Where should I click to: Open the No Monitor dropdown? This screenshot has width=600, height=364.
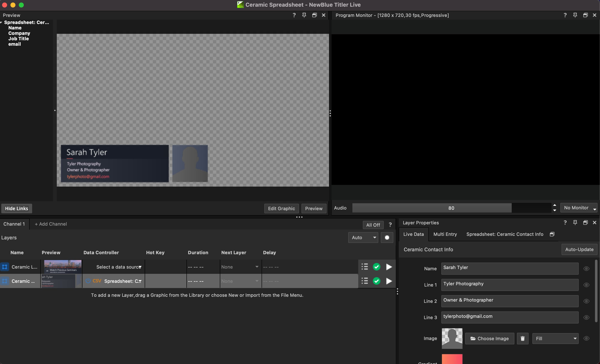coord(579,208)
